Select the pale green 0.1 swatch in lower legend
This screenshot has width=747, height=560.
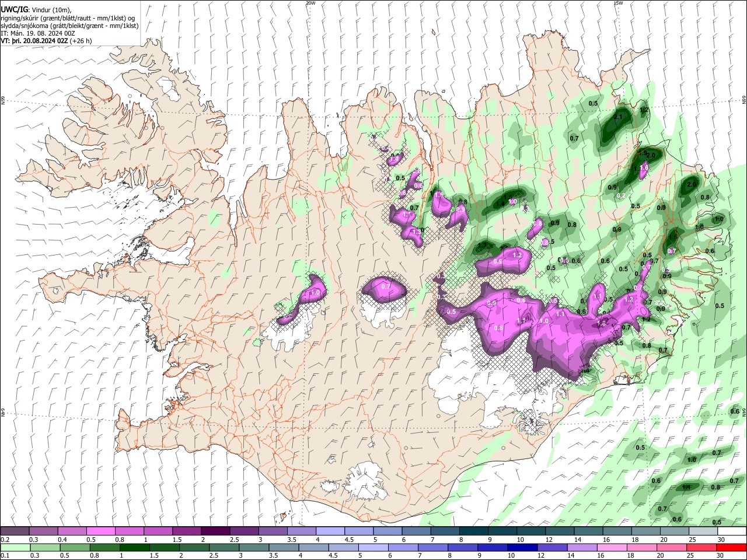coord(15,547)
